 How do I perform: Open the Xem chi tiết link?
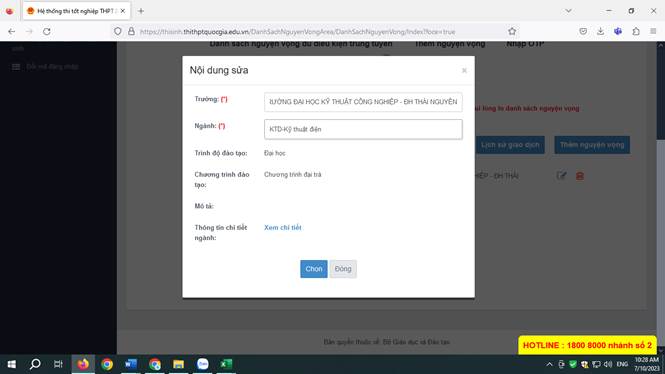(x=282, y=227)
